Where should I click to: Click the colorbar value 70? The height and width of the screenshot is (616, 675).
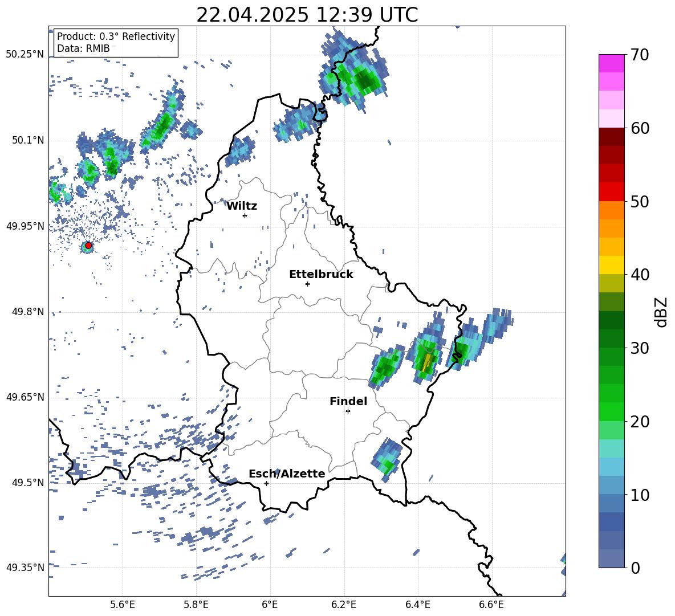pos(640,55)
